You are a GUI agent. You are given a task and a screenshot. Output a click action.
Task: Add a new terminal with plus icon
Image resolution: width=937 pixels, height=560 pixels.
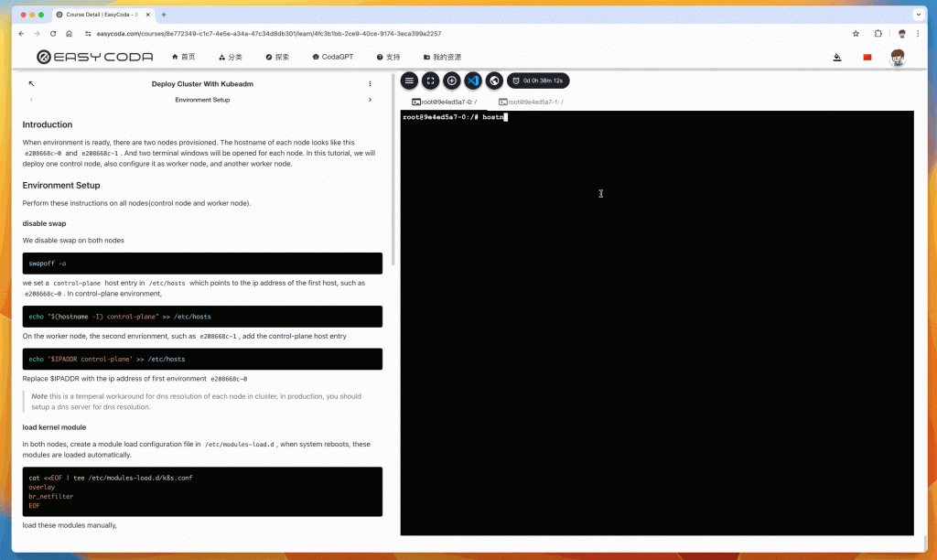[x=452, y=81]
